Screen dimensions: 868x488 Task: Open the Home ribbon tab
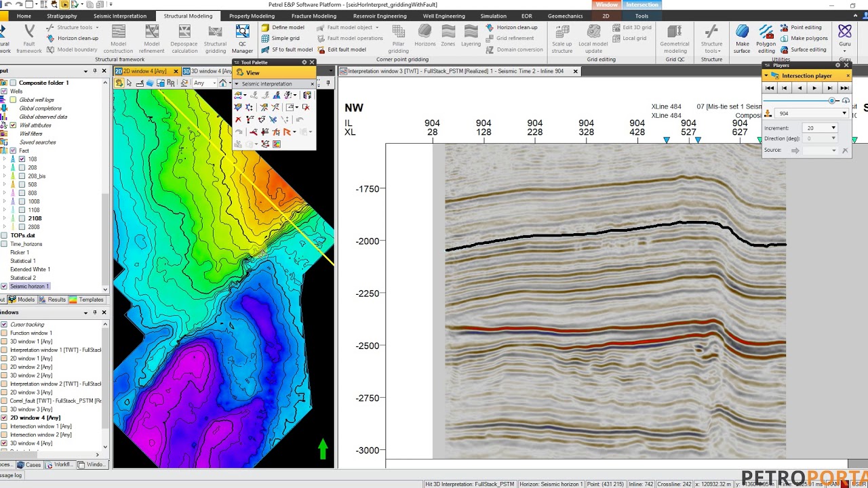pos(24,16)
